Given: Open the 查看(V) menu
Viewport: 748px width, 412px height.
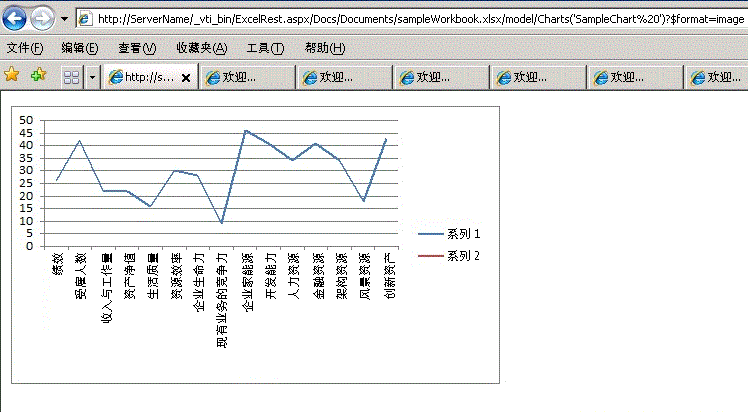Looking at the screenshot, I should (137, 48).
